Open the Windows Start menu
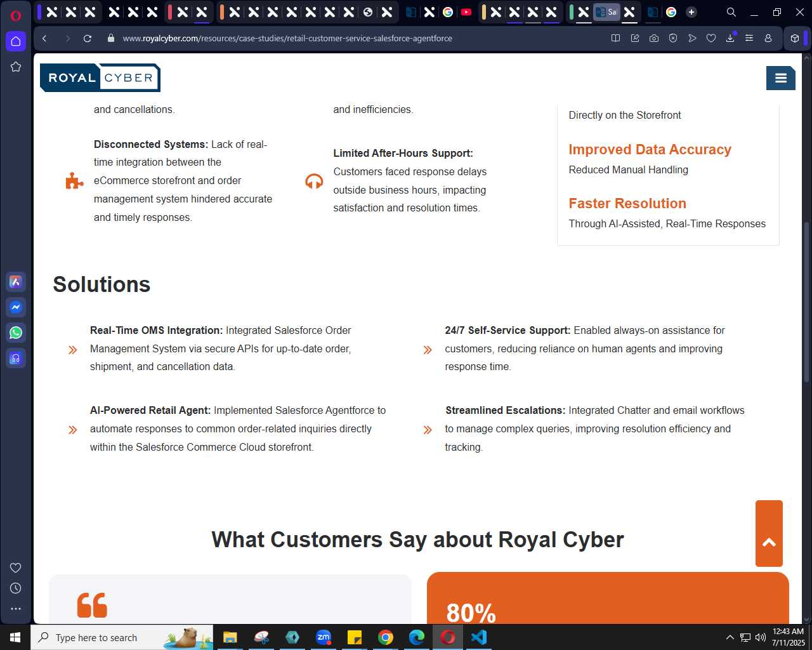Image resolution: width=812 pixels, height=650 pixels. pyautogui.click(x=15, y=637)
